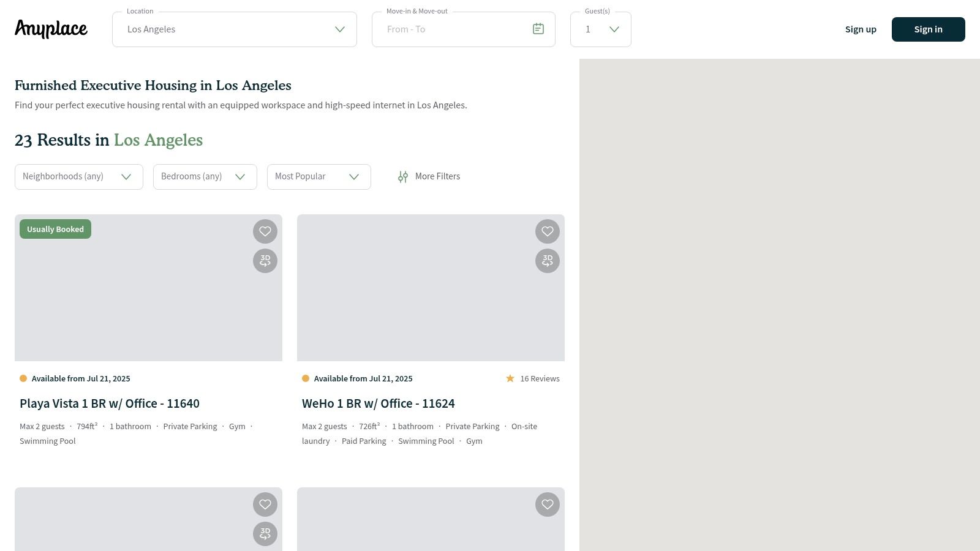Screen dimensions: 980x551
Task: Open 3D tour on bottom-left listing card
Action: [x=265, y=534]
